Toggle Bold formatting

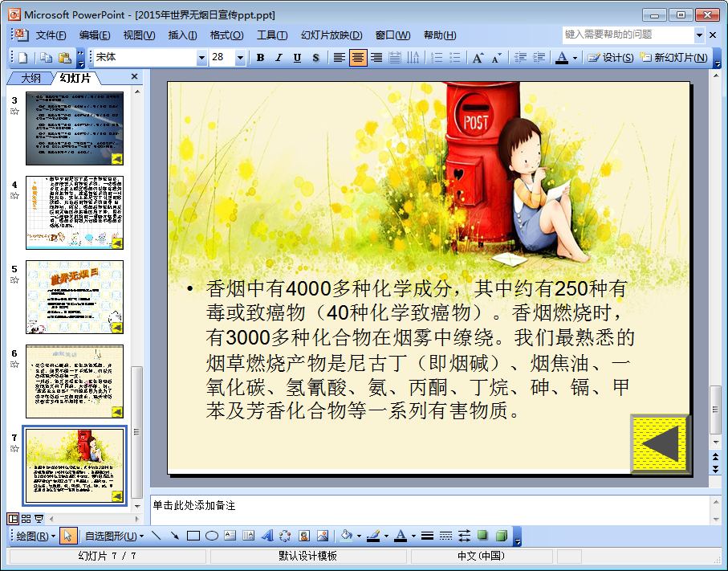tap(261, 58)
